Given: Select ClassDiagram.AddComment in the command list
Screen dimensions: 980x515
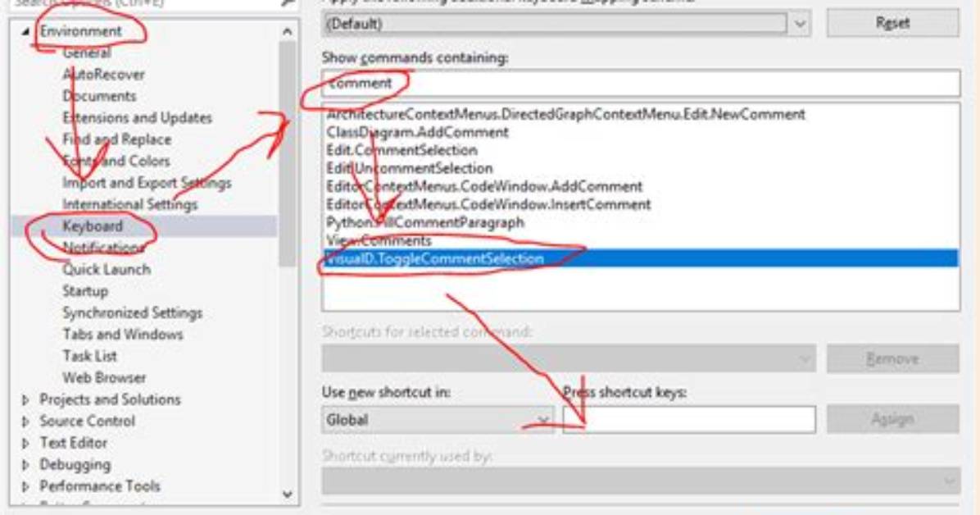Looking at the screenshot, I should point(417,133).
